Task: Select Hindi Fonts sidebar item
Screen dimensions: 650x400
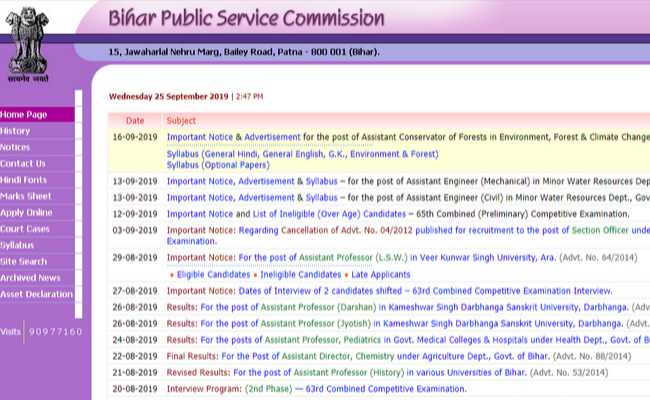Action: [x=23, y=180]
